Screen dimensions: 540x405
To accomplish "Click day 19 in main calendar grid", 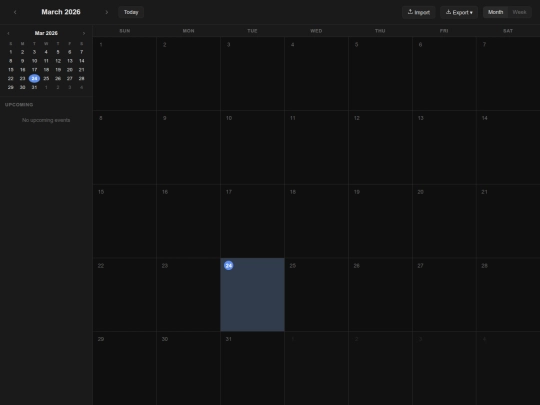I will point(380,221).
